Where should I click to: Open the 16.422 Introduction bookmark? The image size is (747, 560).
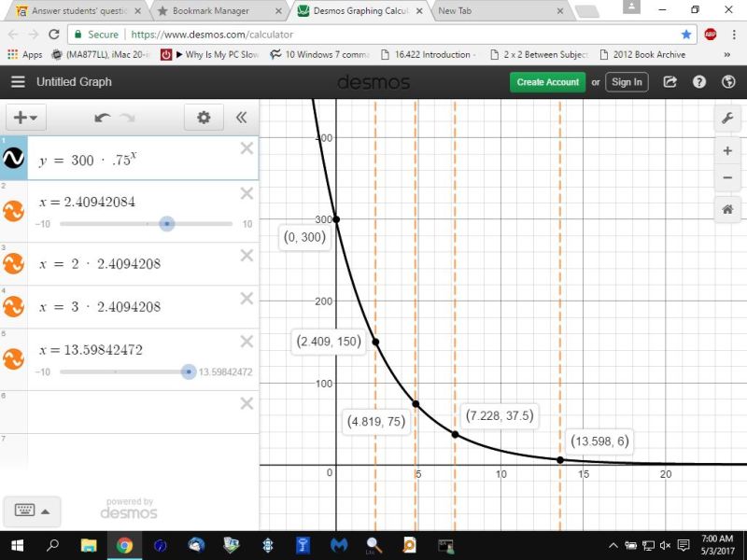coord(428,55)
